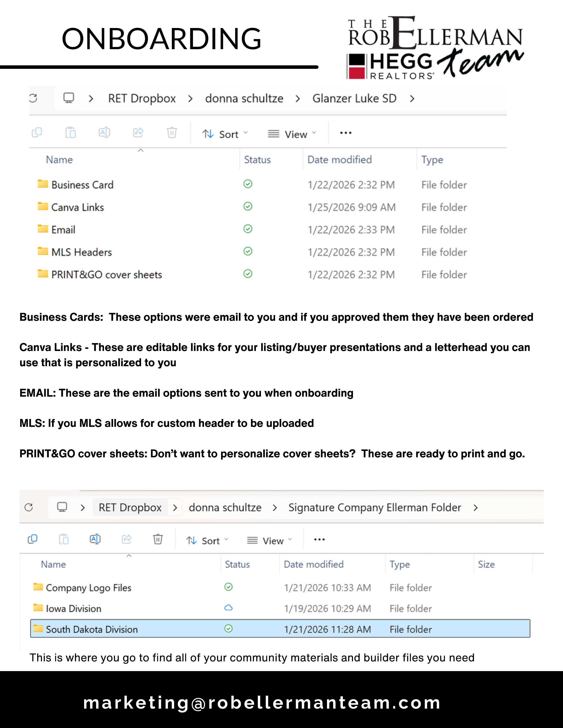Viewport: 563px width, 728px height.
Task: Click the Size column header
Action: (x=486, y=564)
